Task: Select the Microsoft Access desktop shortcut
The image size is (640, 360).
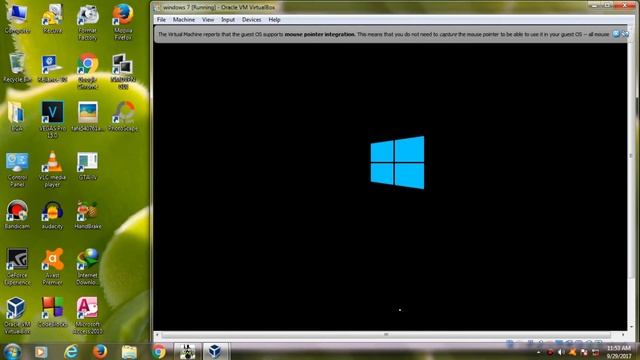Action: point(88,316)
